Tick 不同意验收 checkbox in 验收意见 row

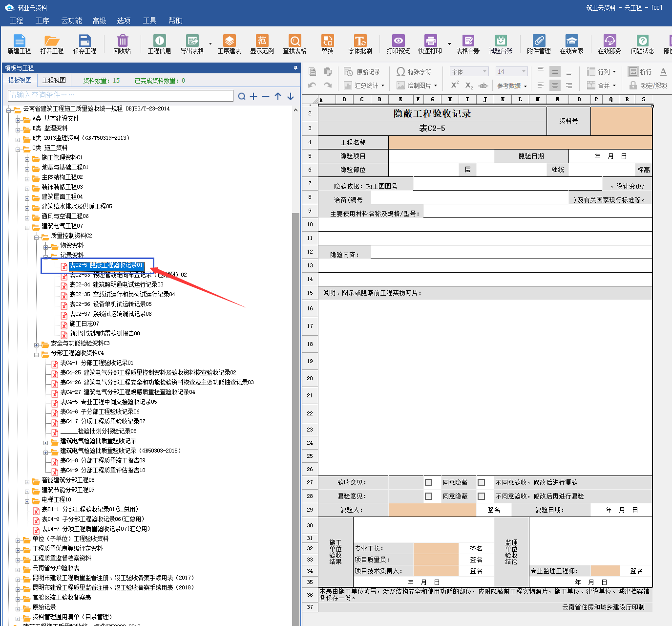click(x=481, y=482)
